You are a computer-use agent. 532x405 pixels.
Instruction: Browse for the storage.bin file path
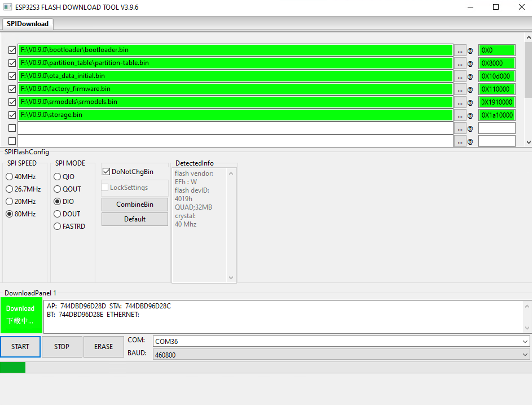pyautogui.click(x=460, y=115)
